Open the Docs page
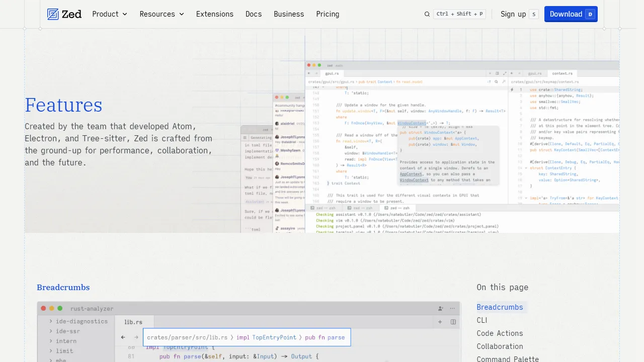The image size is (644, 362). coord(254,14)
